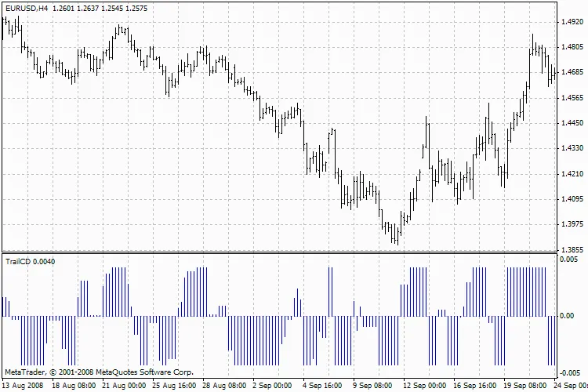Screen dimensions: 588x392
Task: Select the 13 Aug 2008 date label
Action: click(x=24, y=386)
